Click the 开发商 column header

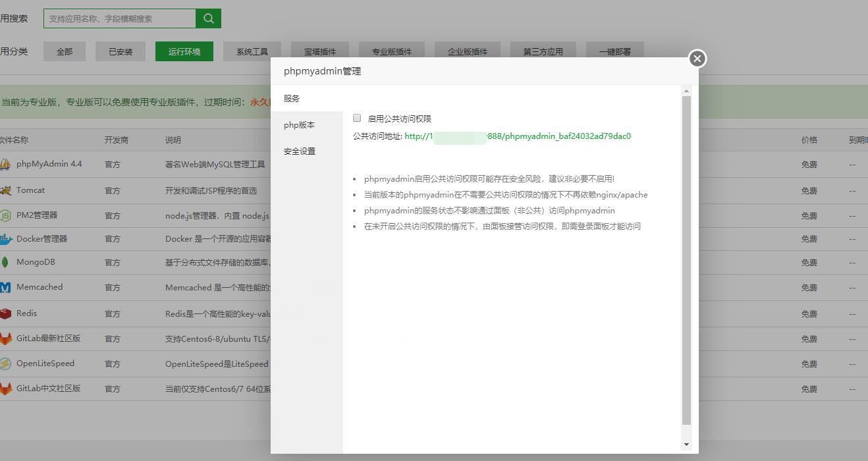(x=117, y=140)
